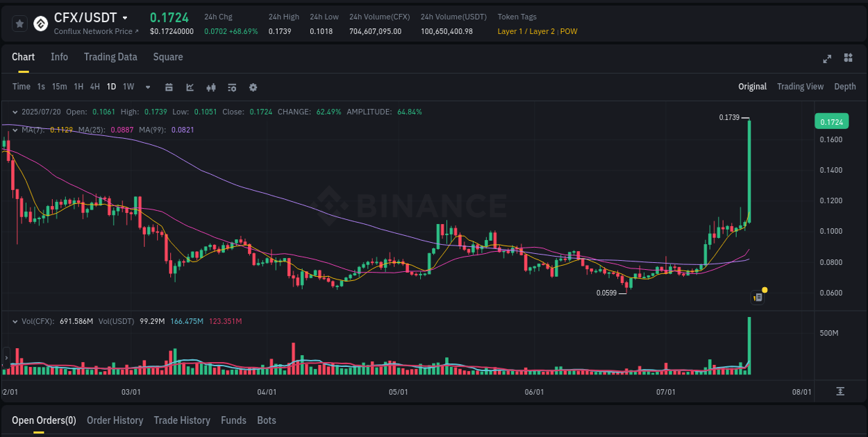Click the yellow-dot widget icon near chart bottom
The image size is (868, 437).
click(x=758, y=297)
